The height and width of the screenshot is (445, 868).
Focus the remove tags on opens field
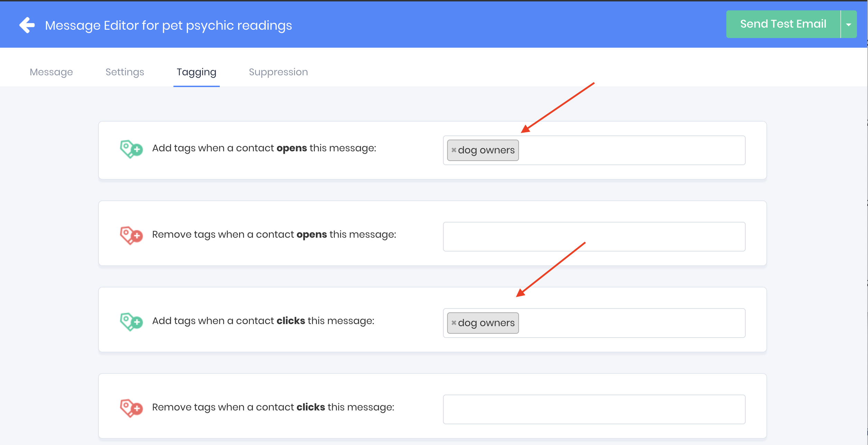pos(594,237)
